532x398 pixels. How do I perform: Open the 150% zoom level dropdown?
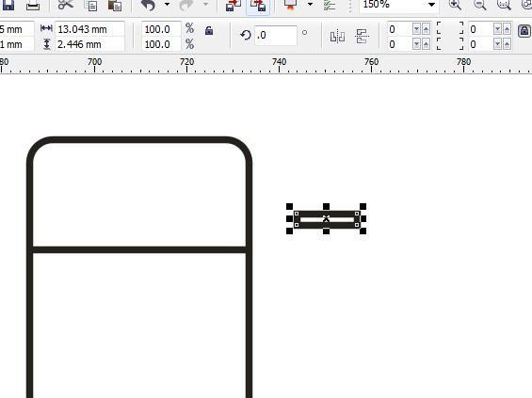tap(431, 5)
